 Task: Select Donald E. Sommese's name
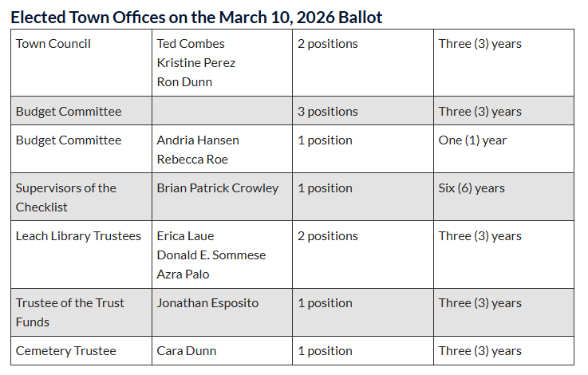click(211, 255)
